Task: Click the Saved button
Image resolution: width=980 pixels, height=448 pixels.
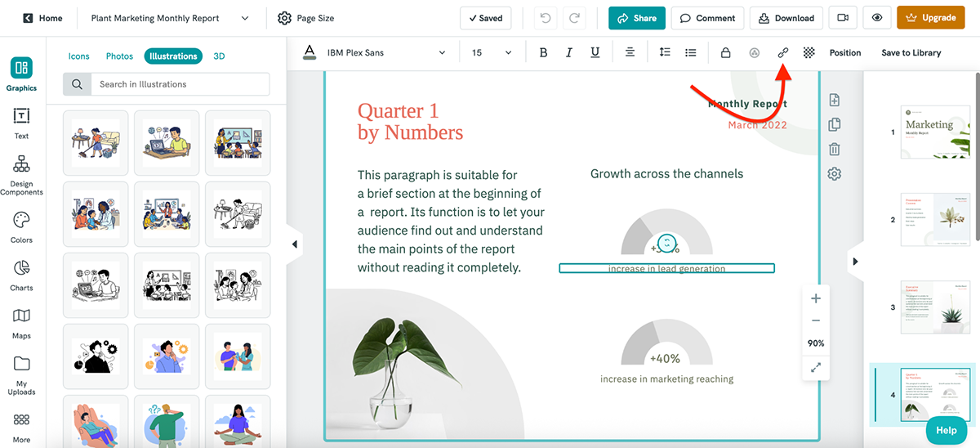Action: click(485, 18)
